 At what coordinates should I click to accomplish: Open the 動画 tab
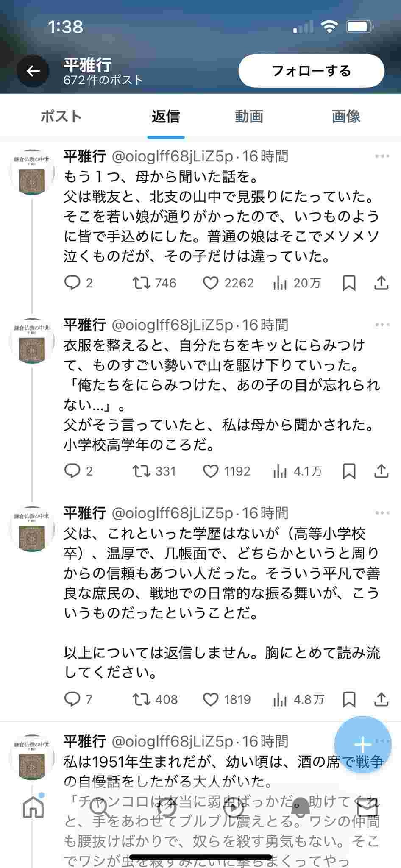point(249,117)
